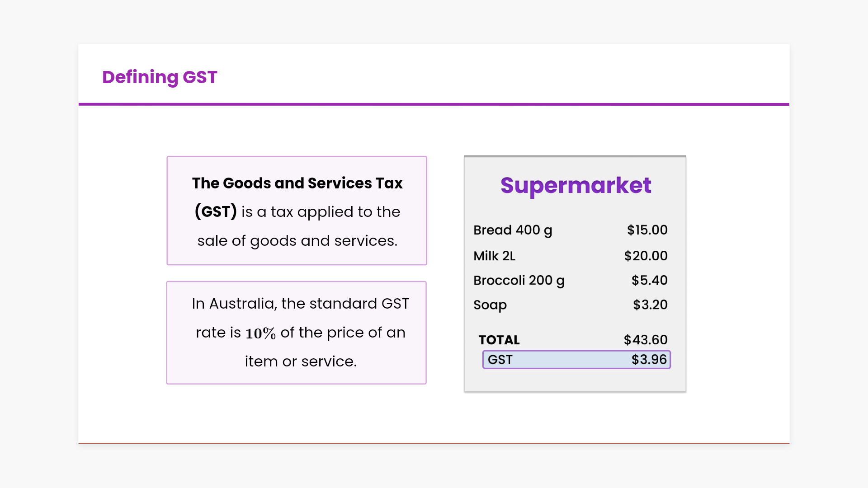The height and width of the screenshot is (488, 868).
Task: Click the 'sale of goods and services' line
Action: pos(297,241)
